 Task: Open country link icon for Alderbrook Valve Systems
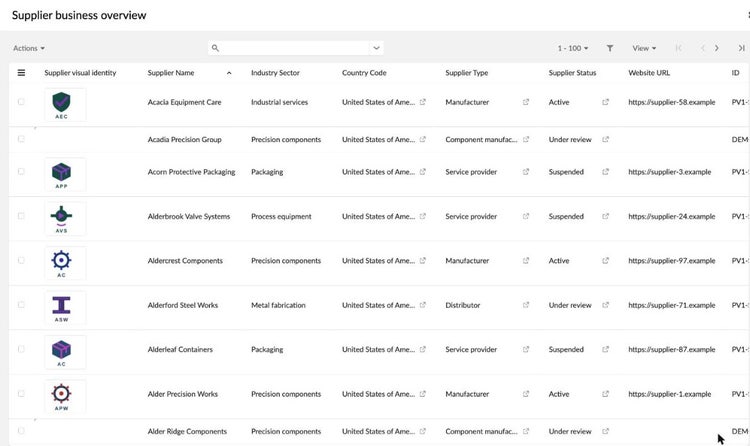[x=422, y=216]
